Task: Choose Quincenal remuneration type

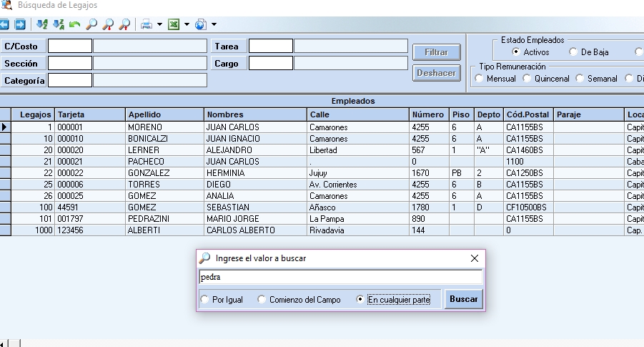Action: pos(527,78)
